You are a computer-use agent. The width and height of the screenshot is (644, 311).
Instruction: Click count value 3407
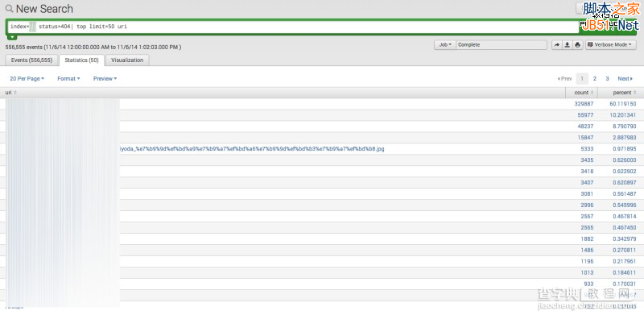[588, 182]
